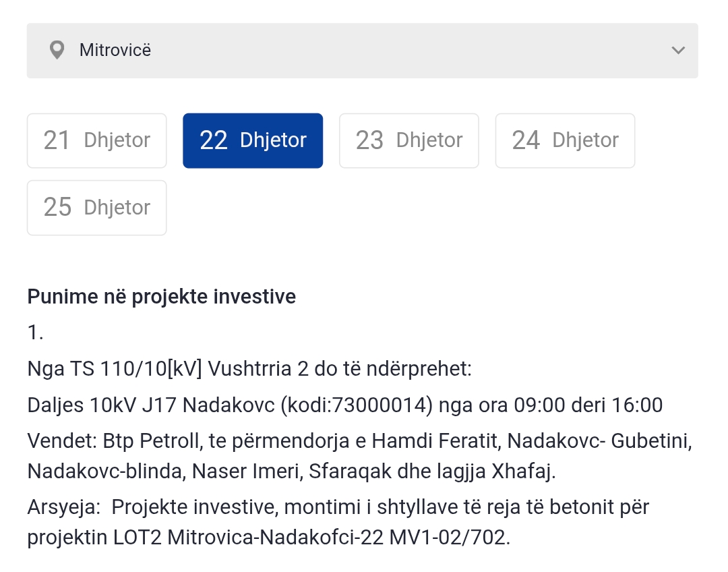Image resolution: width=728 pixels, height=572 pixels.
Task: Click the name Hamdi Feratit
Action: pyautogui.click(x=435, y=441)
